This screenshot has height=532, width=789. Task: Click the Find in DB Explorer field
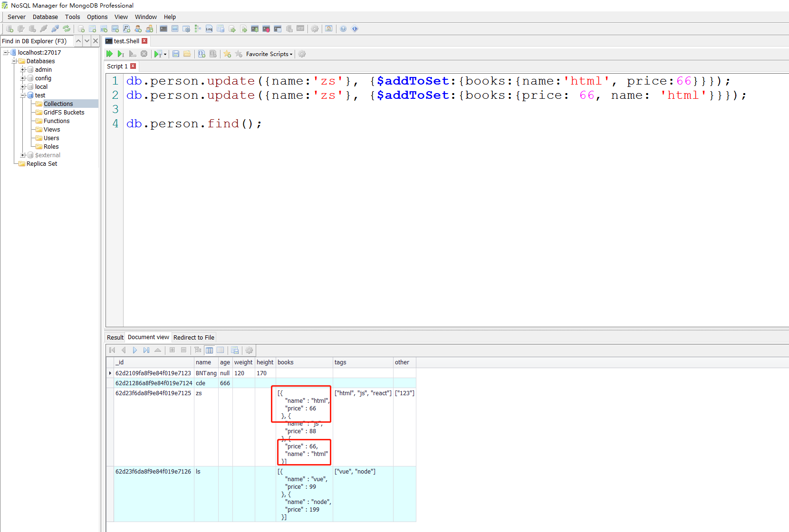pyautogui.click(x=37, y=41)
